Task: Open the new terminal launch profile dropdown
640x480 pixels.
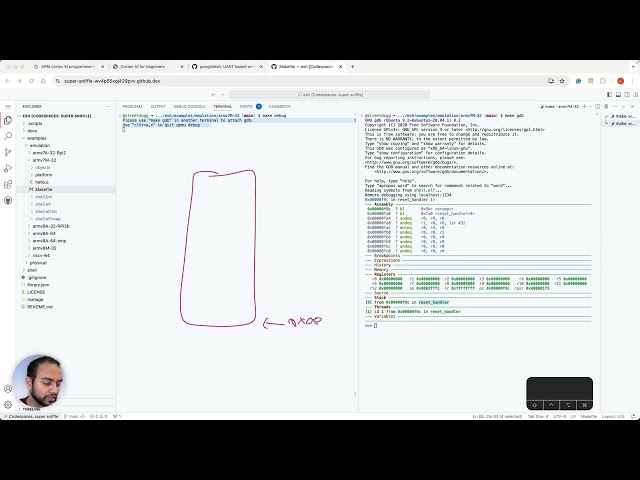Action: [590, 107]
